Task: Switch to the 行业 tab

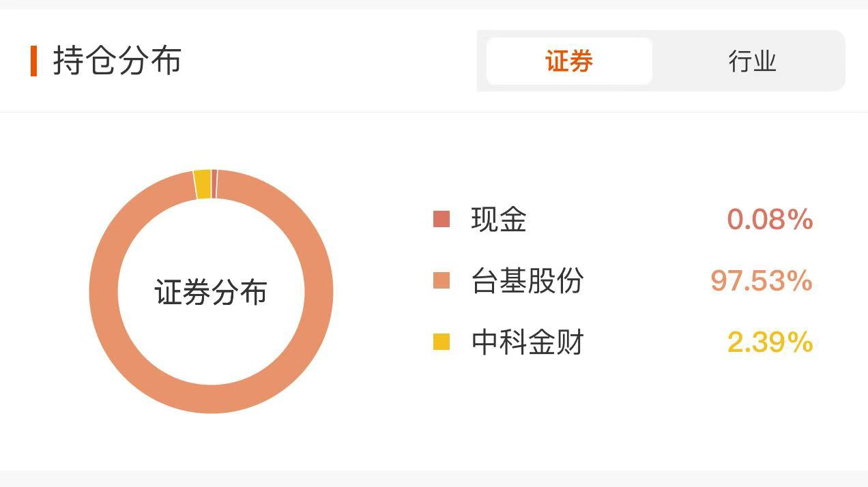Action: (752, 61)
